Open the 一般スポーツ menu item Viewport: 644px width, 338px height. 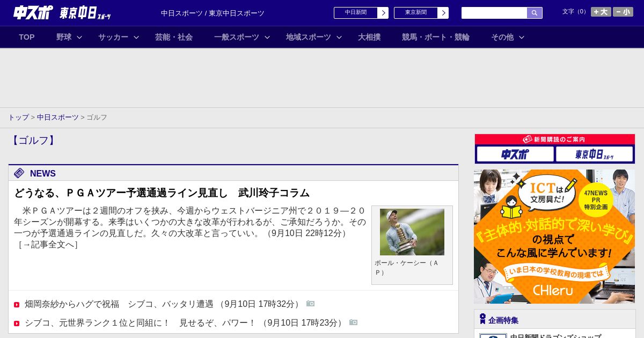pyautogui.click(x=237, y=37)
